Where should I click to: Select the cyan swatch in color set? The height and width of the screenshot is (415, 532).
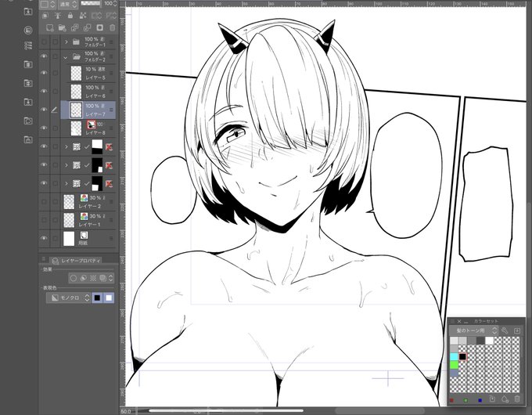tap(454, 357)
